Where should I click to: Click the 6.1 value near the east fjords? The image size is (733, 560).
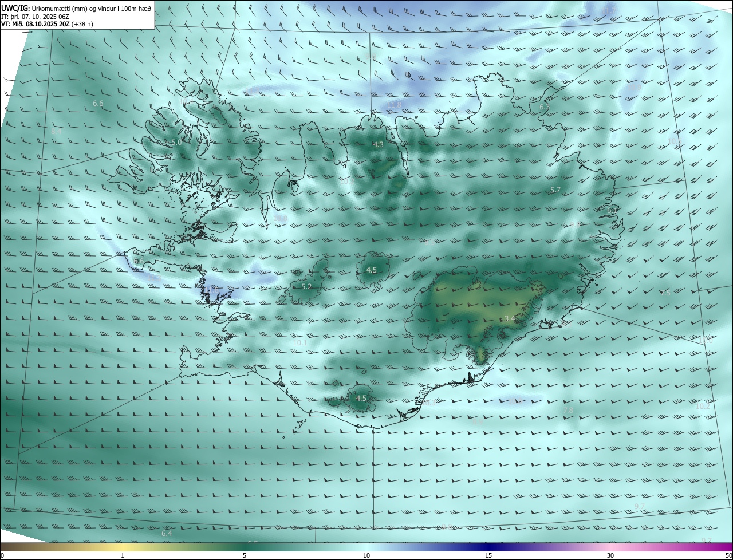[612, 211]
